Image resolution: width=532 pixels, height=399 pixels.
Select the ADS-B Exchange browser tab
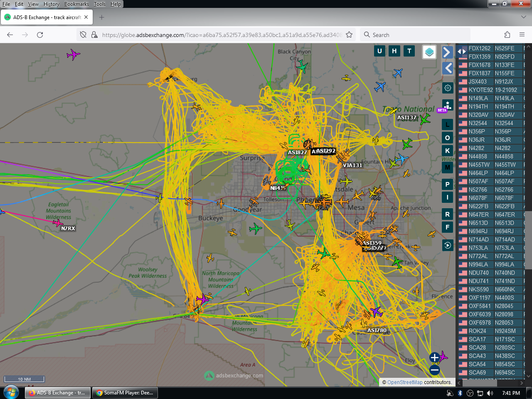click(47, 17)
